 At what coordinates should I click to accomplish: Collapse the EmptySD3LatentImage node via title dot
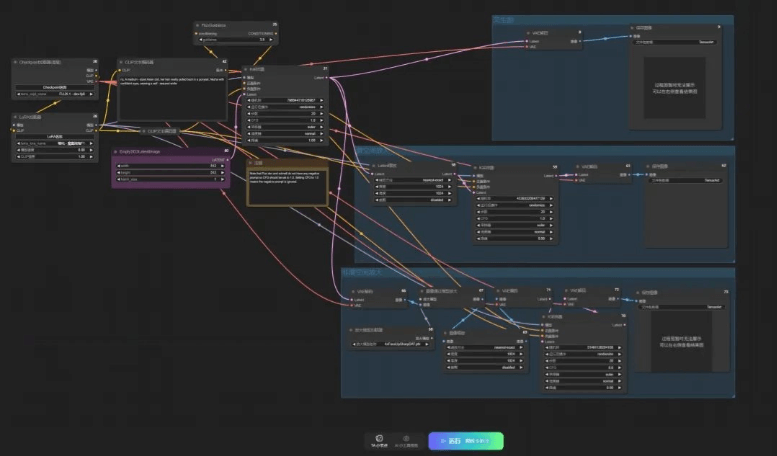coord(117,151)
